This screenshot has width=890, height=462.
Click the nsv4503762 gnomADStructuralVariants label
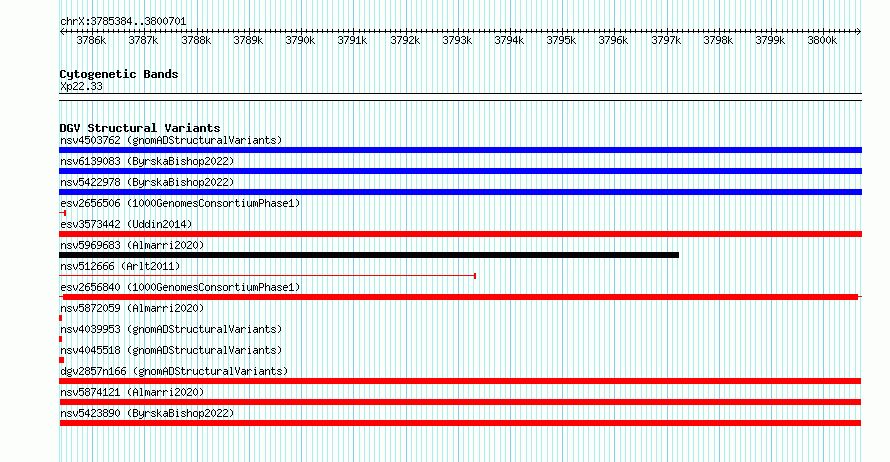click(x=171, y=140)
